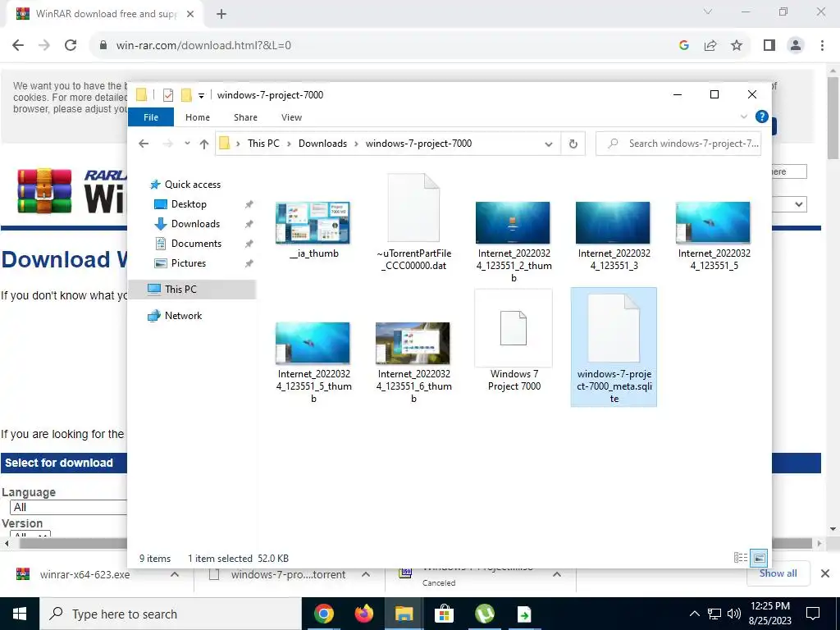Bookmark this page with star icon
This screenshot has height=630, width=840.
(737, 46)
